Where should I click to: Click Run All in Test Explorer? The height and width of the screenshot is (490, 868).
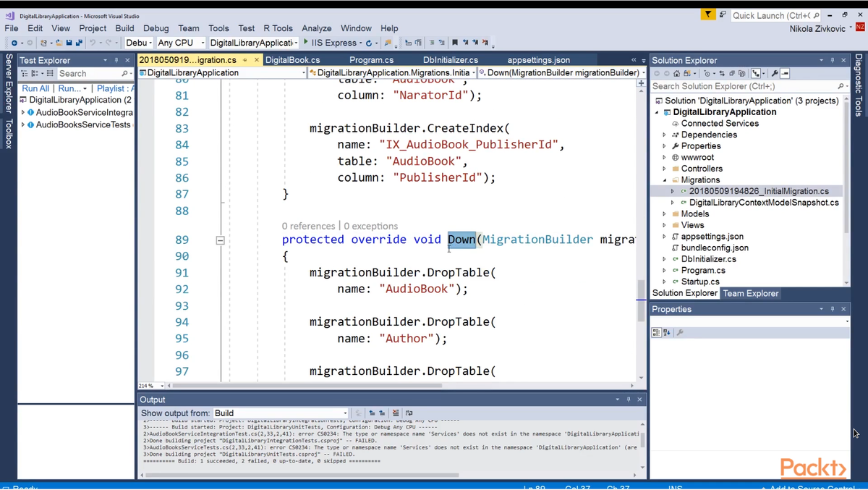coord(35,88)
